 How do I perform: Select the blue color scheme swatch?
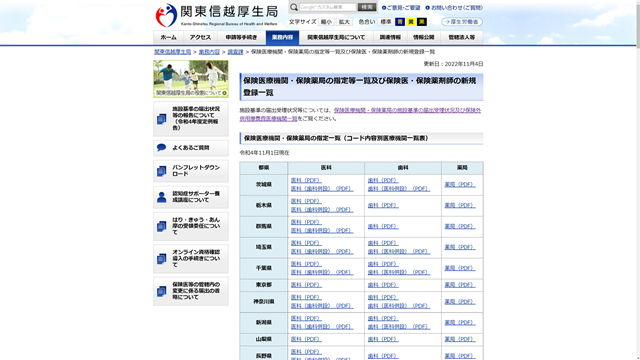point(400,22)
